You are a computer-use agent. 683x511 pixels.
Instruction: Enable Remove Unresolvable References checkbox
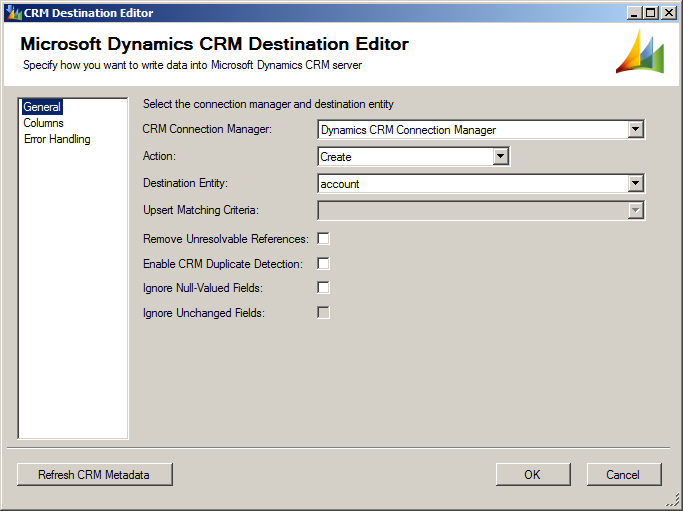(324, 239)
